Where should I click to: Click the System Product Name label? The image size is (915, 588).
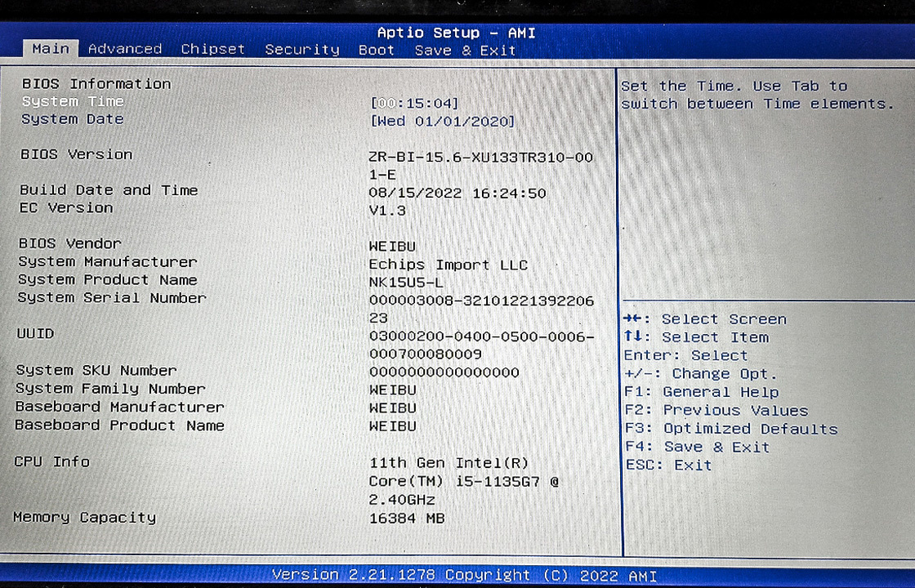coord(107,279)
